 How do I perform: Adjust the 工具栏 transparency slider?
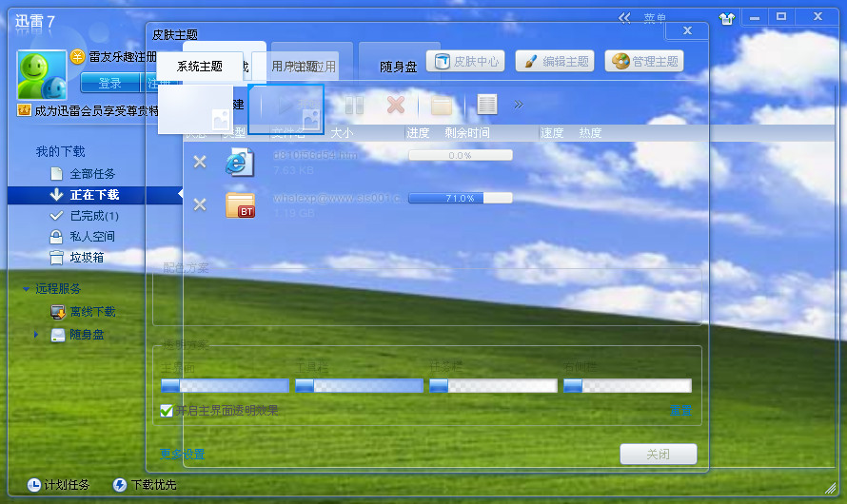tap(359, 386)
